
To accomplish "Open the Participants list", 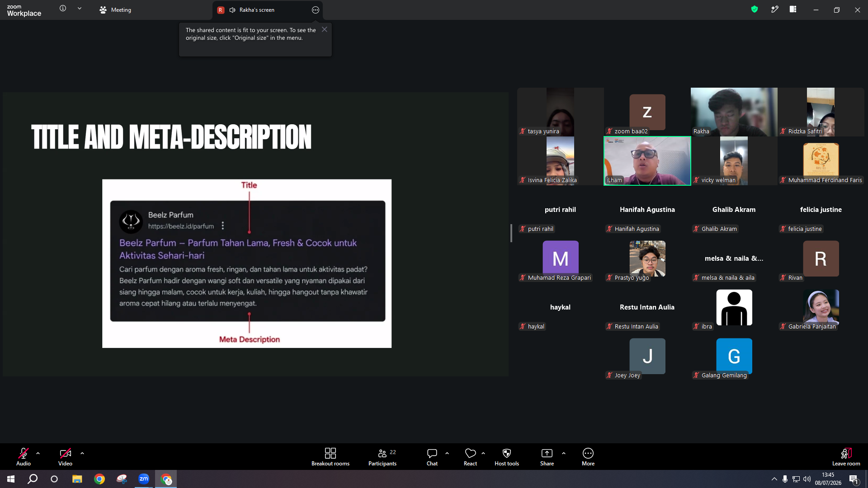I will pyautogui.click(x=382, y=456).
